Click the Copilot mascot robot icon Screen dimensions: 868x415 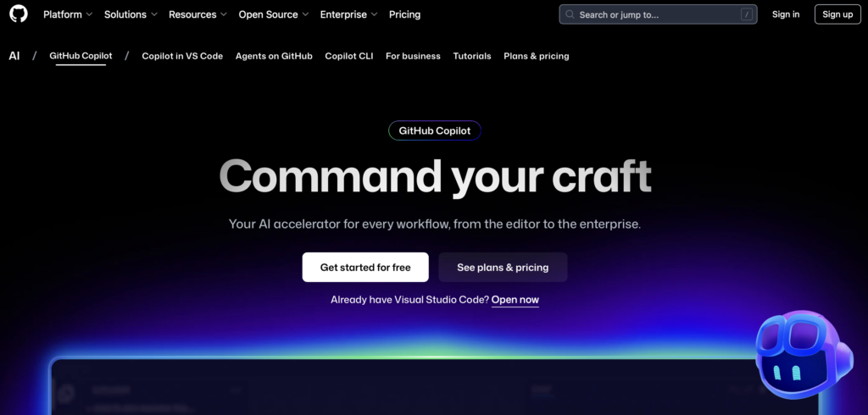799,353
